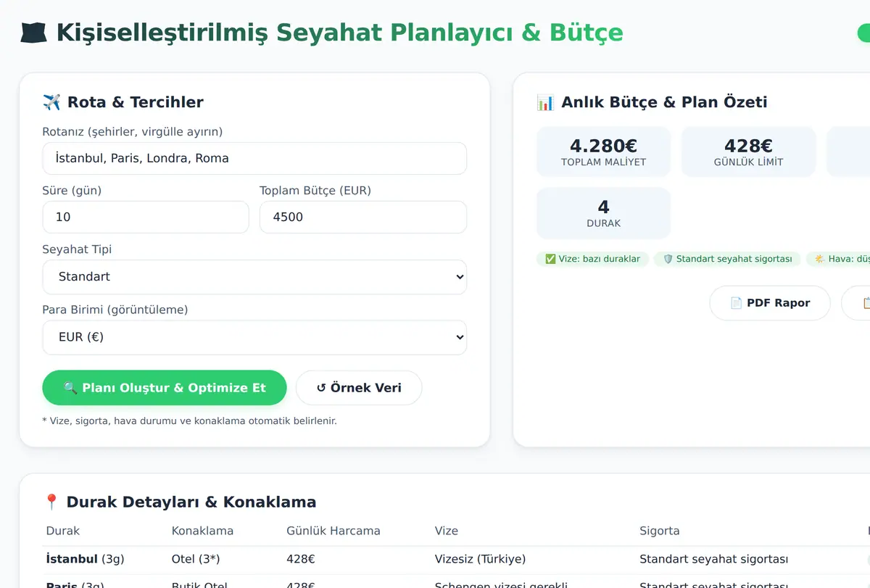
Task: Click the Standart seyahat sigortası badge
Action: [x=727, y=259]
